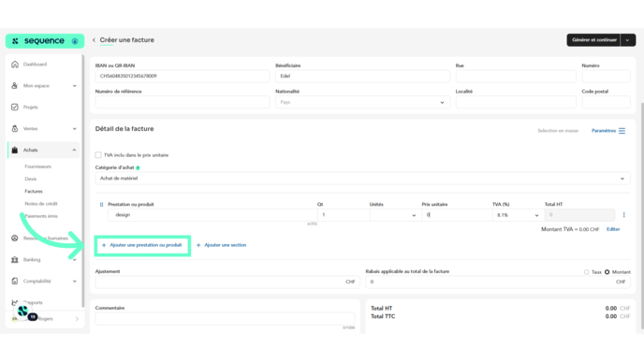Go back using arrow beside Créer une facture
644x362 pixels.
[94, 40]
